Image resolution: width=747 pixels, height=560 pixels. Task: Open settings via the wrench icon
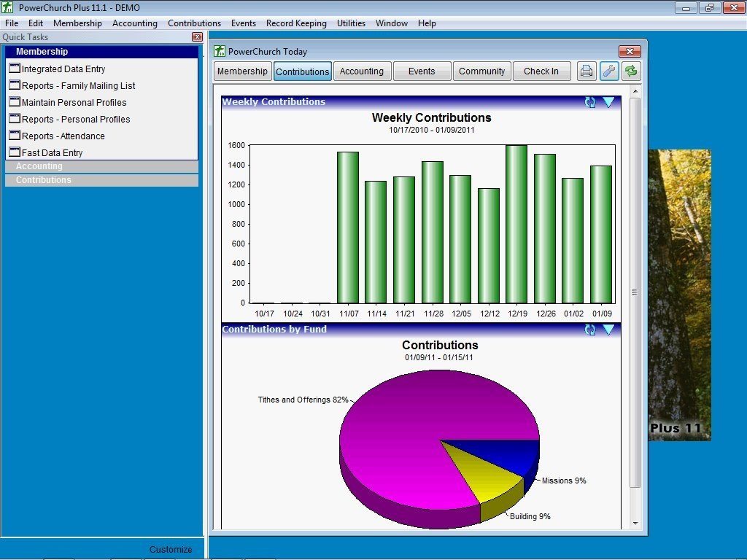(608, 71)
